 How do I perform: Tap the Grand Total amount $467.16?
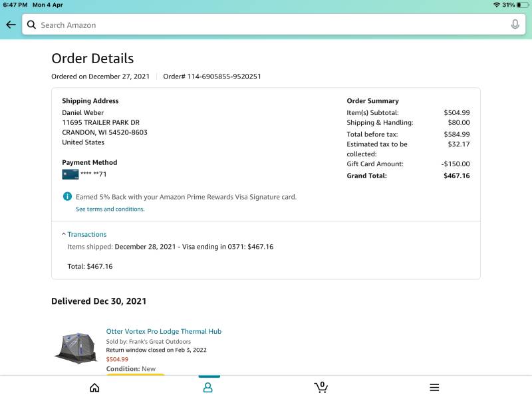pyautogui.click(x=457, y=176)
